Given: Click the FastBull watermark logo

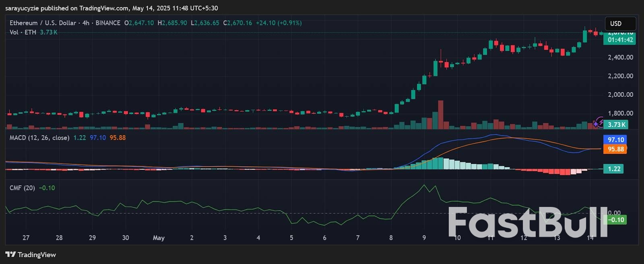Looking at the screenshot, I should tap(527, 222).
